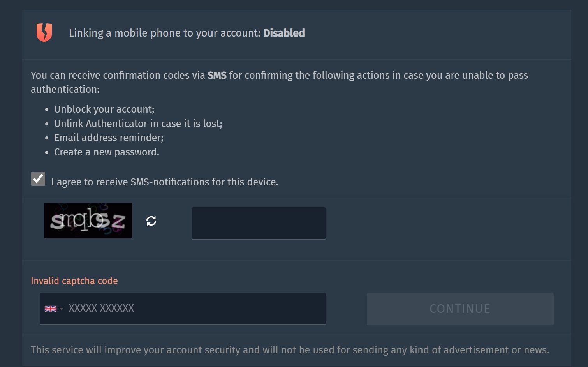Select the 'Unblock your account' list item
The width and height of the screenshot is (588, 367).
[104, 109]
